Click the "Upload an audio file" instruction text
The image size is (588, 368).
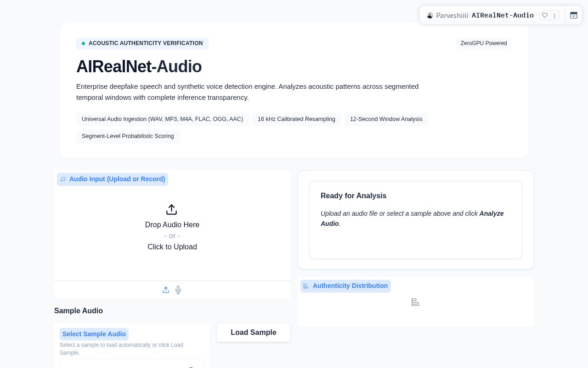click(412, 218)
